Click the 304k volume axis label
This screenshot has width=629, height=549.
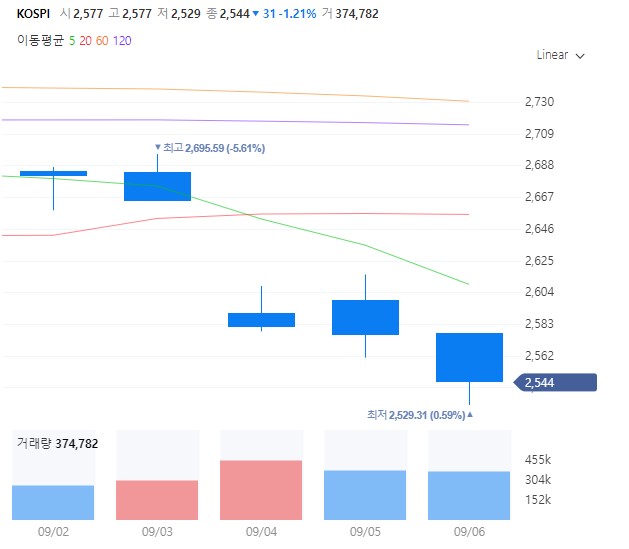[538, 480]
